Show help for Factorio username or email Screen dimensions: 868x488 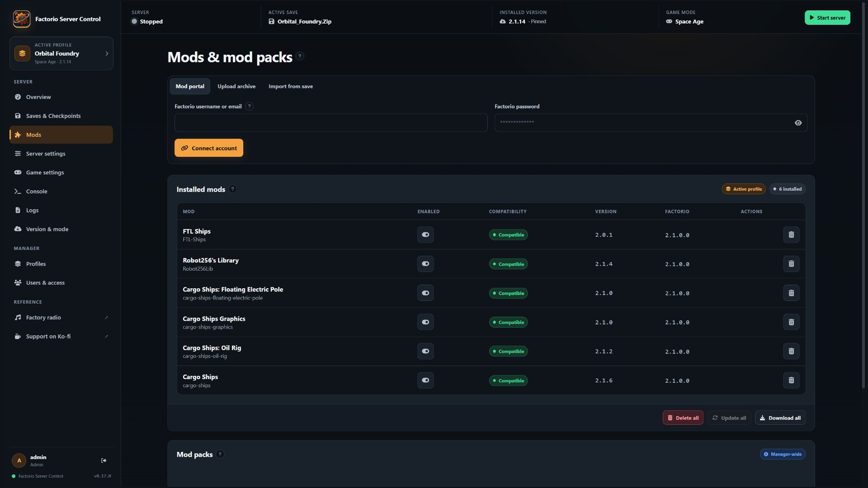point(249,107)
